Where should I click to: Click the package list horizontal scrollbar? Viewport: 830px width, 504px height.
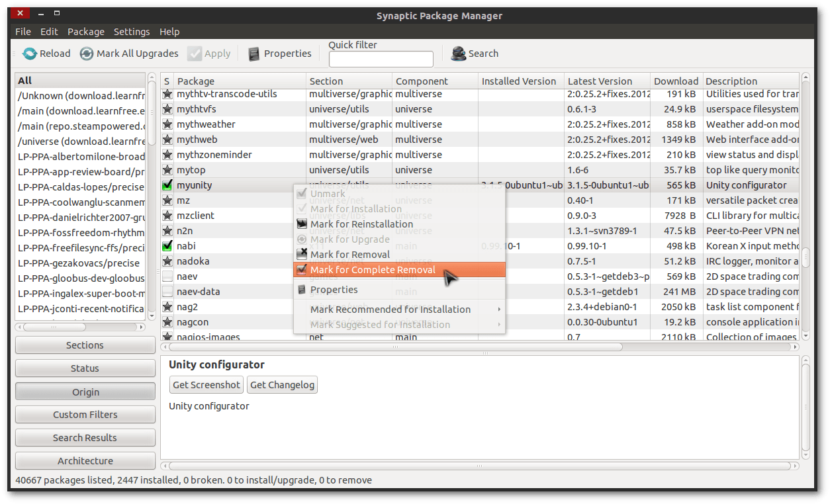[480, 347]
